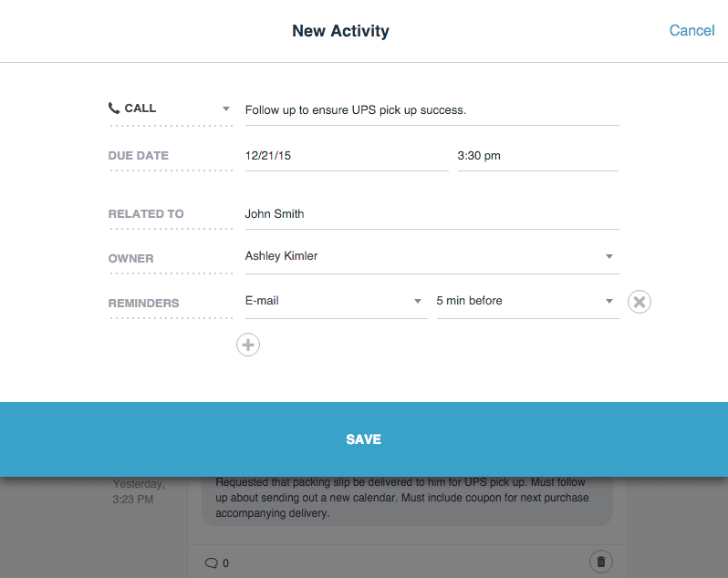Click the DUE DATE label
Screen dimensions: 728x578
(x=139, y=156)
